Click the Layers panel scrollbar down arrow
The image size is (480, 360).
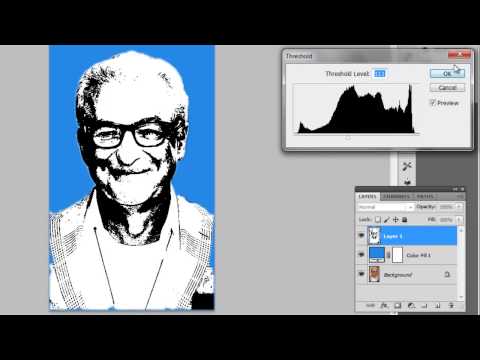pos(461,296)
